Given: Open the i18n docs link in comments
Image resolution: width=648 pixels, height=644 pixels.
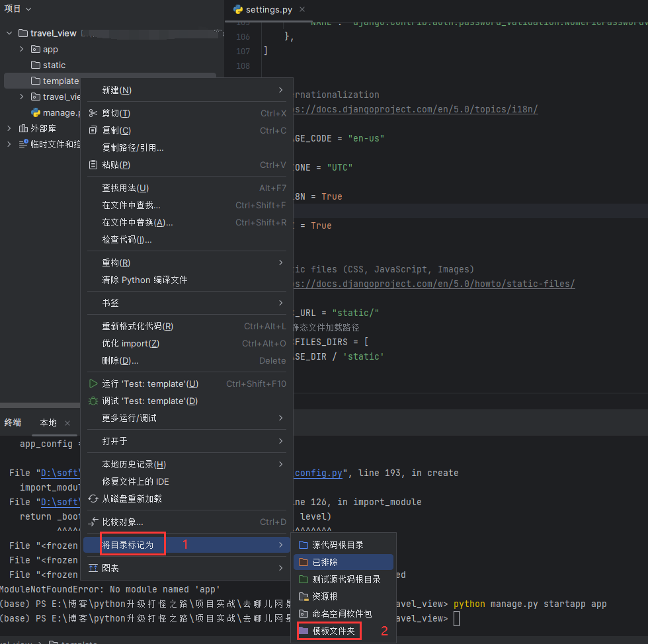Looking at the screenshot, I should [415, 109].
